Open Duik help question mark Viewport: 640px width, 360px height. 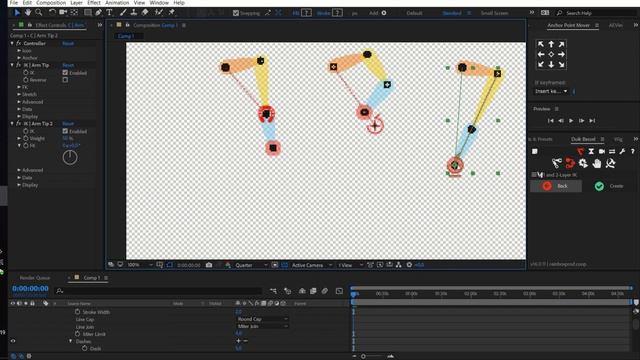tap(633, 151)
